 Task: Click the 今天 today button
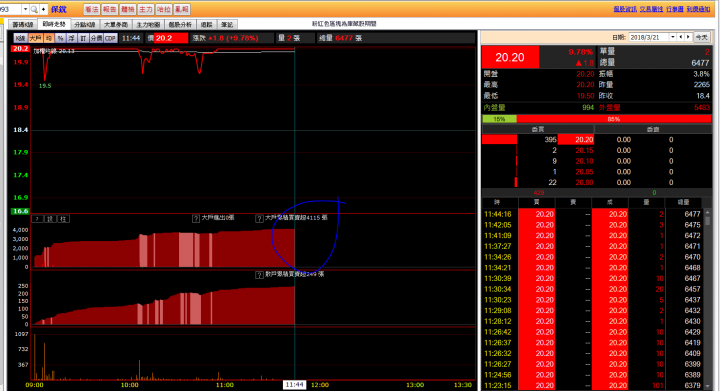tap(701, 37)
